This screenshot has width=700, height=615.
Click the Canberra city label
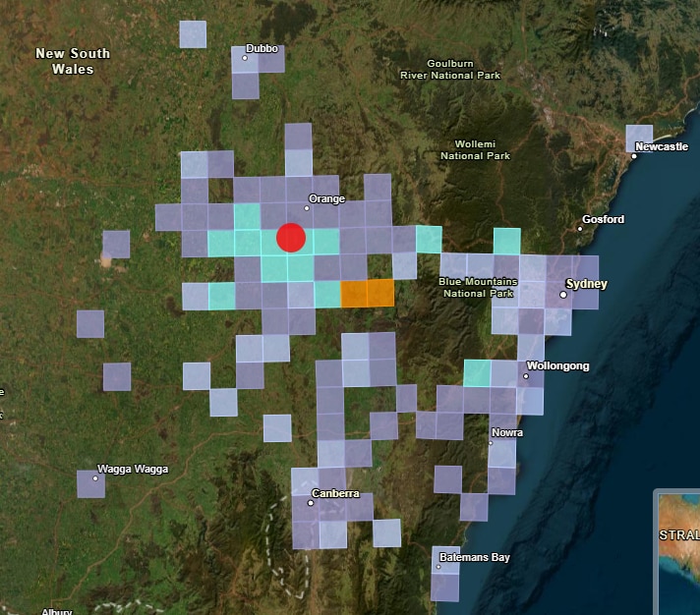pos(335,493)
